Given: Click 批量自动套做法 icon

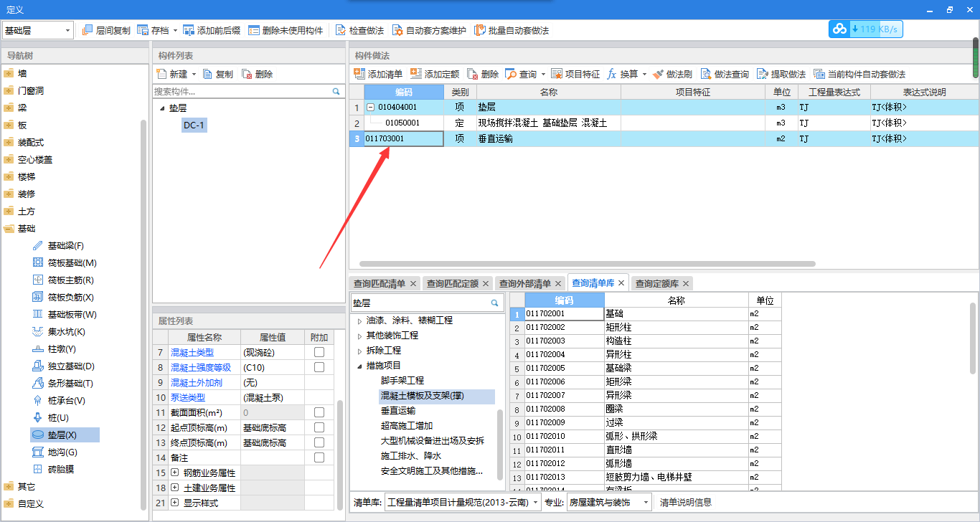Looking at the screenshot, I should tap(479, 30).
